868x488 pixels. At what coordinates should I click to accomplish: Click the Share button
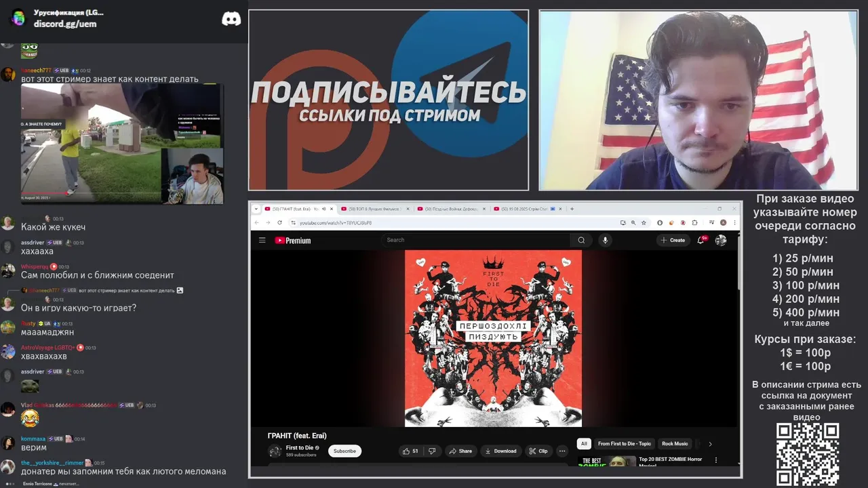(461, 451)
